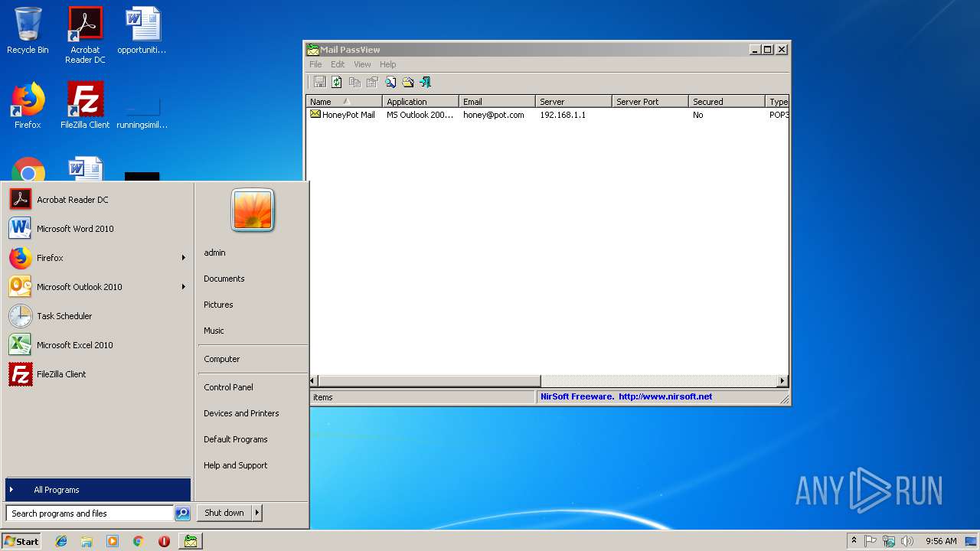The width and height of the screenshot is (980, 551).
Task: Click the horizontal scrollbar right arrow
Action: (x=782, y=381)
